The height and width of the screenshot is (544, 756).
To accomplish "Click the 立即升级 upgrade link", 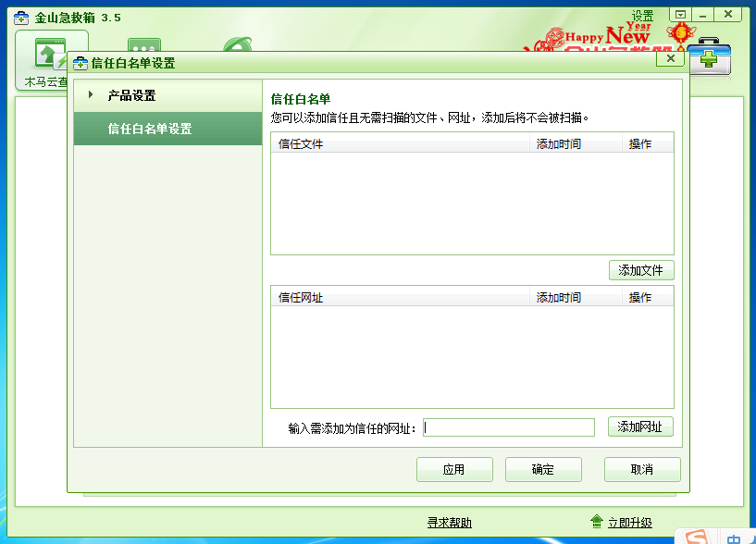I will click(x=629, y=523).
